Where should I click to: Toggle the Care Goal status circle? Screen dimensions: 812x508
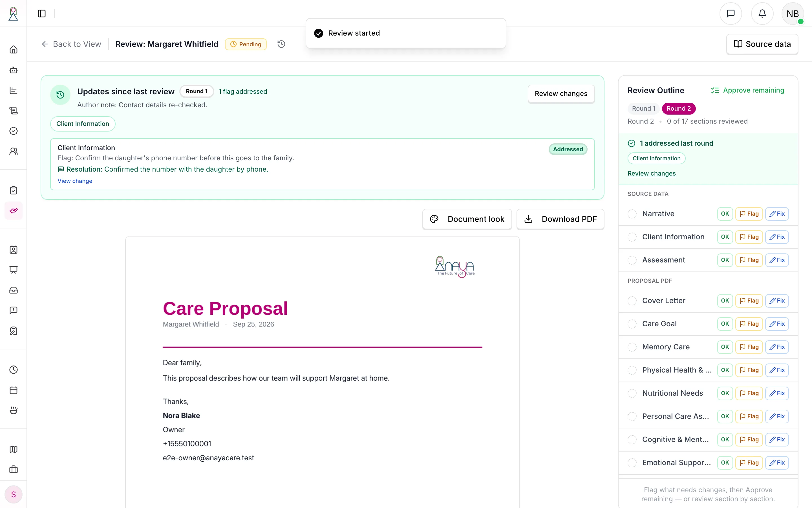[632, 324]
